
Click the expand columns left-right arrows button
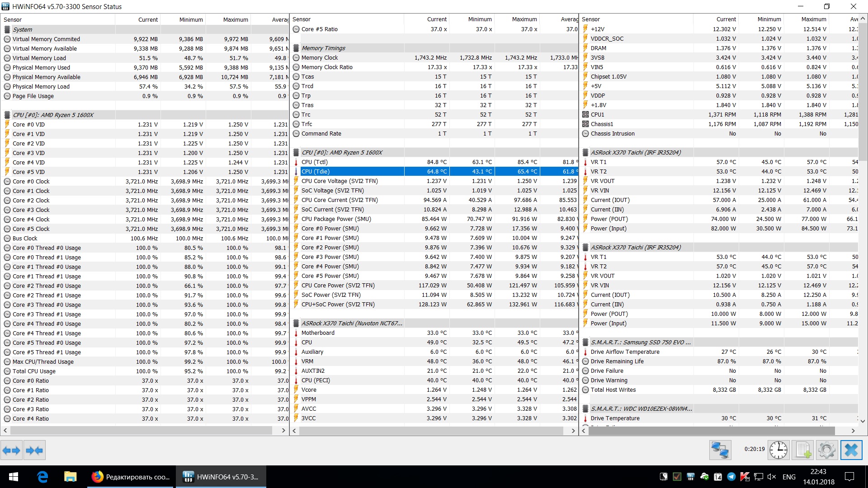coord(11,450)
